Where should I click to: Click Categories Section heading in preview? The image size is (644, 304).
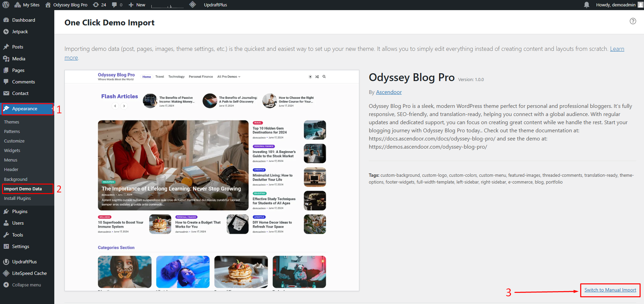pyautogui.click(x=116, y=248)
